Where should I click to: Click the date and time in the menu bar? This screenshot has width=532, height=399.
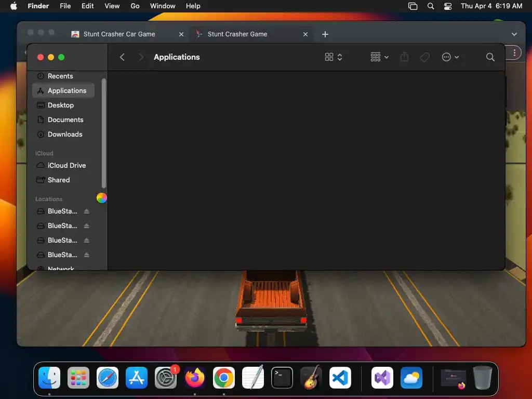tap(491, 6)
